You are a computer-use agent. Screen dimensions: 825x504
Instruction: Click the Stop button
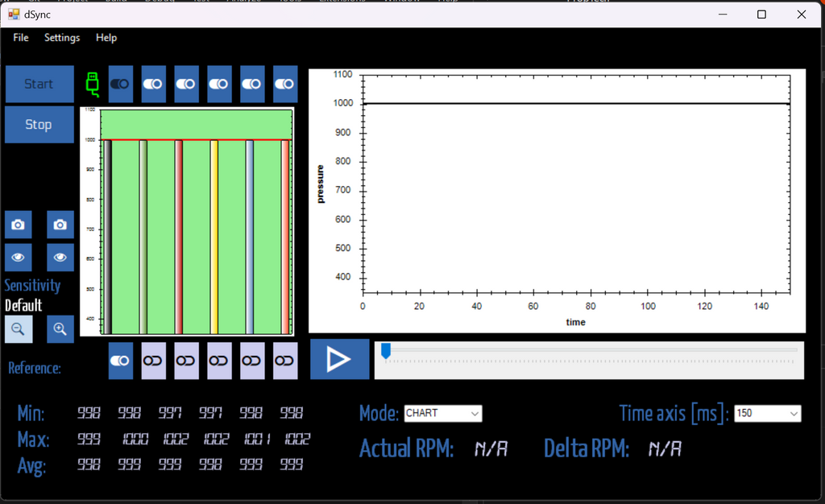[39, 125]
